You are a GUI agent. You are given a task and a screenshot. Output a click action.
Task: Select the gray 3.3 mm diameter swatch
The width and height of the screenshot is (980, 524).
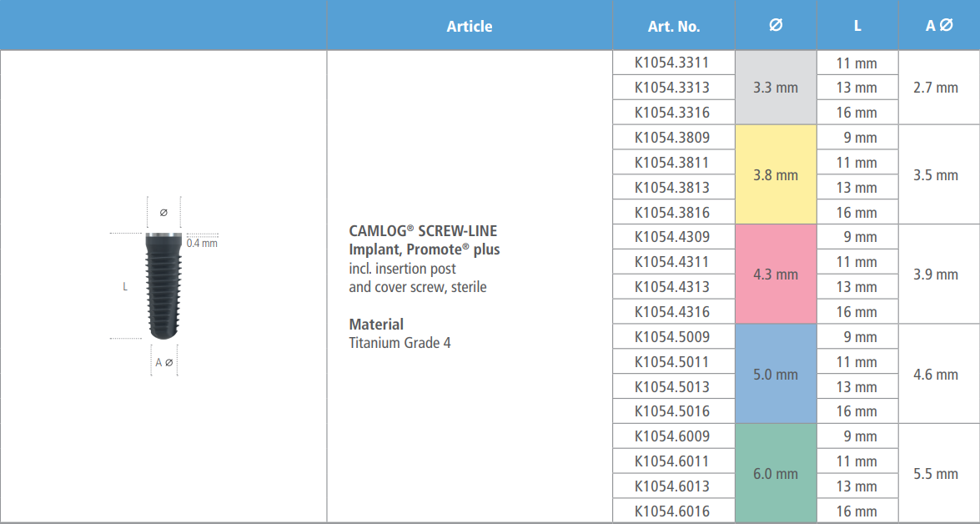click(x=775, y=88)
